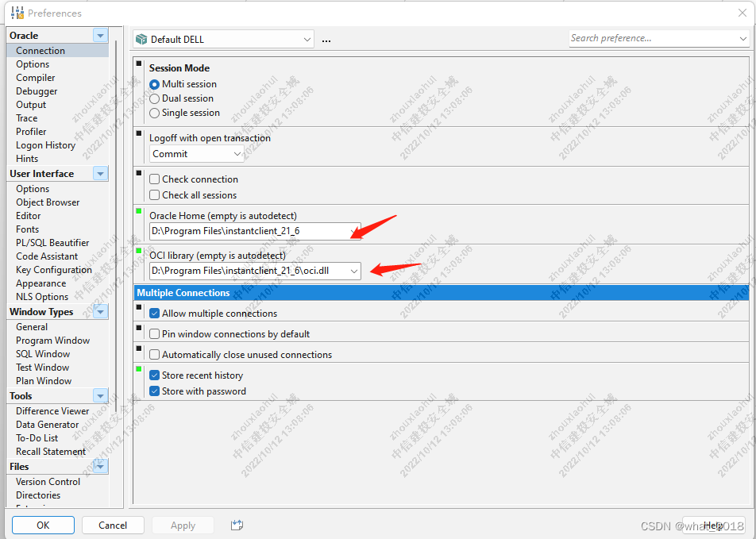
Task: Click the ... button beside the profile selector
Action: 326,38
